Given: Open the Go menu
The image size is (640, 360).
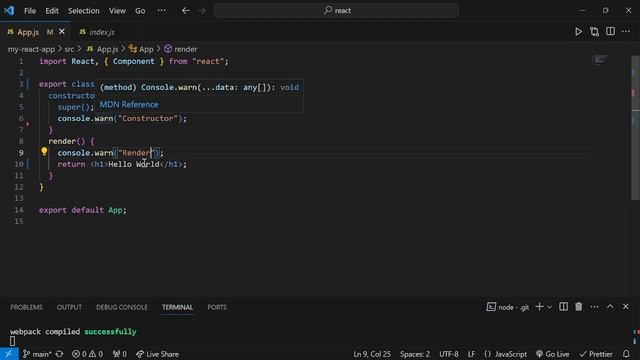Looking at the screenshot, I should pyautogui.click(x=140, y=11).
